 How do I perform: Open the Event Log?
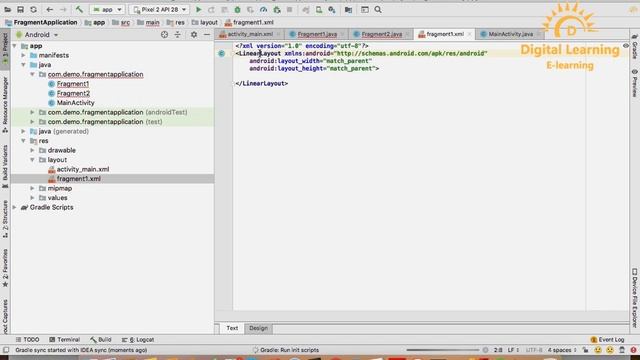[x=607, y=340]
